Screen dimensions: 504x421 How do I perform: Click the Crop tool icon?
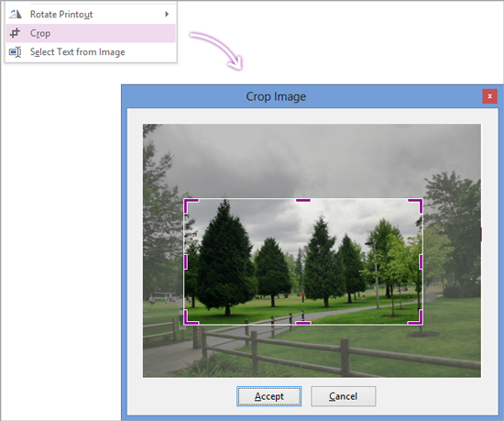(15, 33)
